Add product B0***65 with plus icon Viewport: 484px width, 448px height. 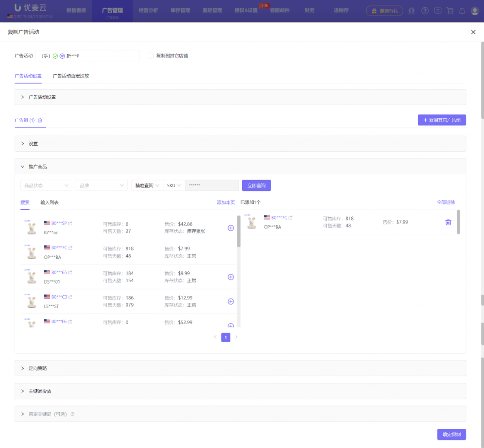tap(231, 277)
